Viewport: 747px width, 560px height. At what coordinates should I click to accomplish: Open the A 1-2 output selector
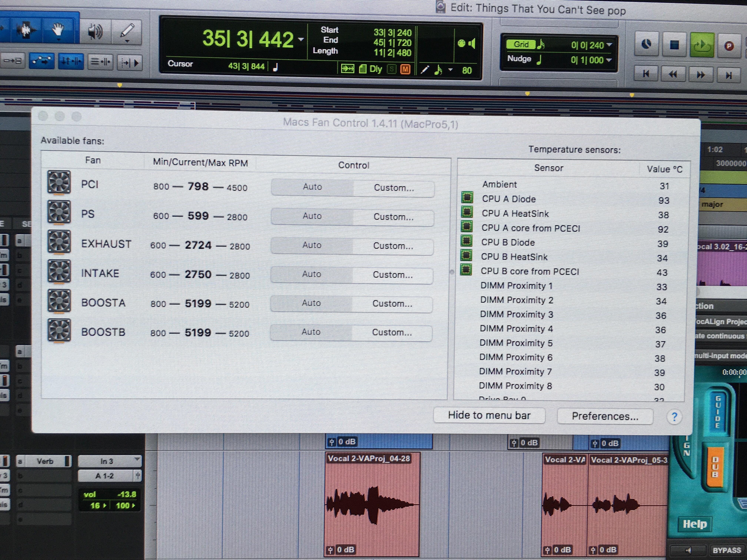pyautogui.click(x=110, y=476)
